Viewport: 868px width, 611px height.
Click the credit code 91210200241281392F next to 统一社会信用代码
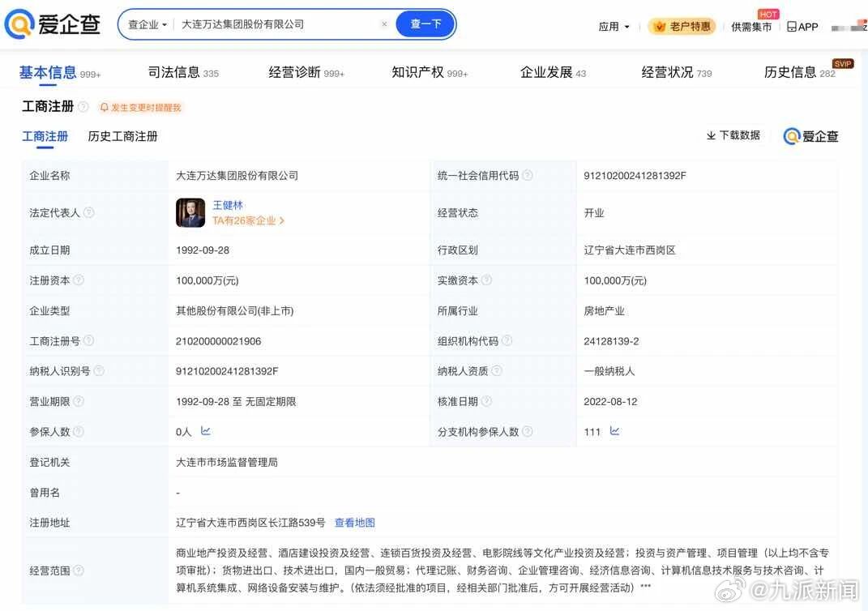pos(635,176)
